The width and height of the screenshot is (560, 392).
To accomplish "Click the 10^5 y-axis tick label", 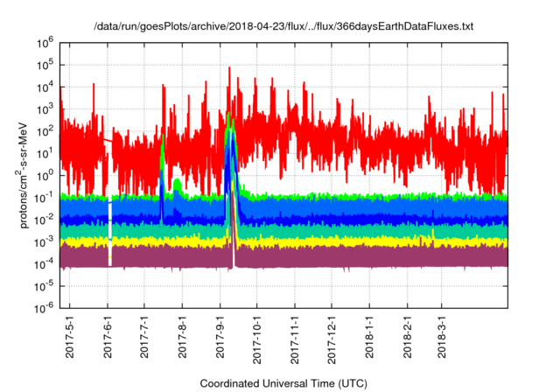I will click(45, 65).
